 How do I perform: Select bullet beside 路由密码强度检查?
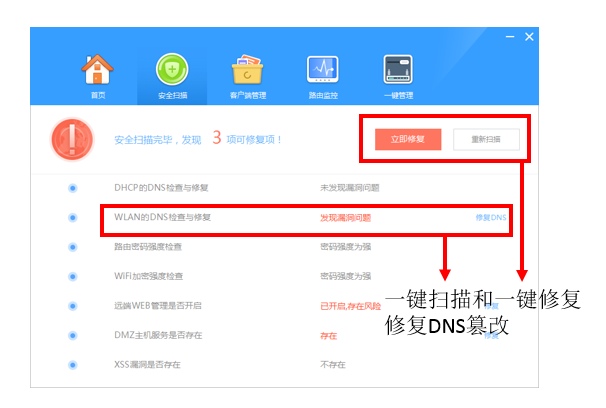click(73, 246)
